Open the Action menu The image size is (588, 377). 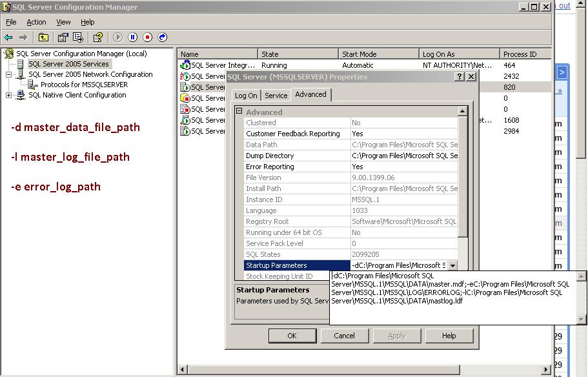[36, 22]
